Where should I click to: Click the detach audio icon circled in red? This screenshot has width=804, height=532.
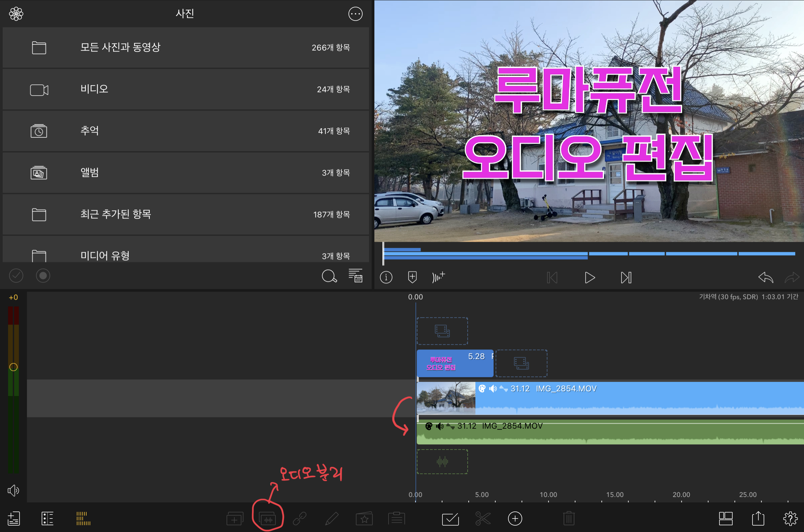[x=268, y=519]
